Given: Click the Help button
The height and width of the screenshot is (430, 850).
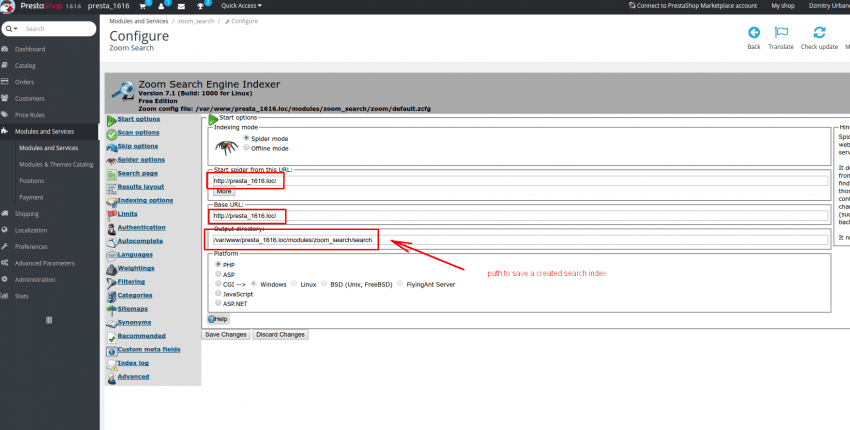Looking at the screenshot, I should coord(218,319).
